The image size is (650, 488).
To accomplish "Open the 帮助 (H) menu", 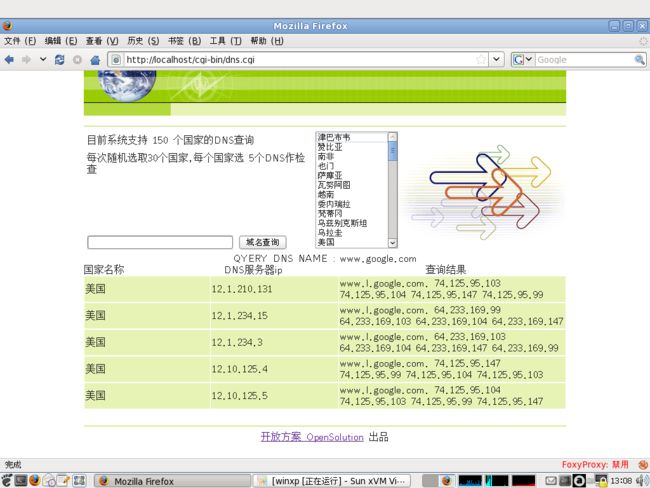I will tap(267, 41).
